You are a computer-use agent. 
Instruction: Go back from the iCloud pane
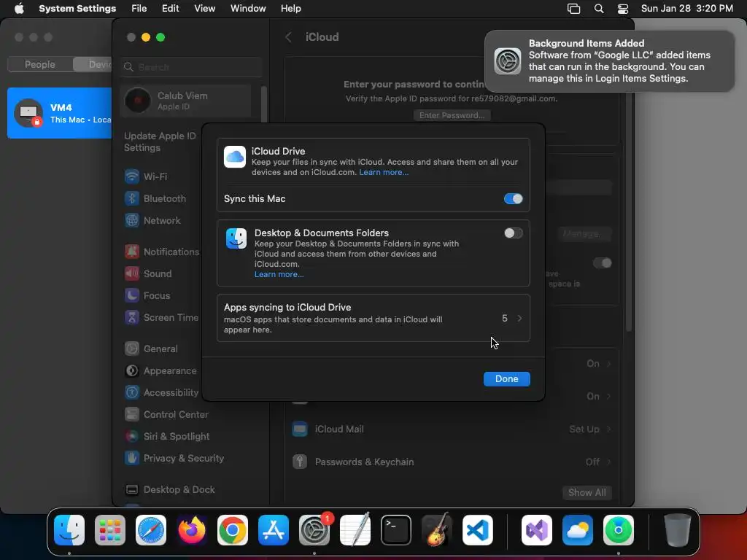pyautogui.click(x=288, y=37)
